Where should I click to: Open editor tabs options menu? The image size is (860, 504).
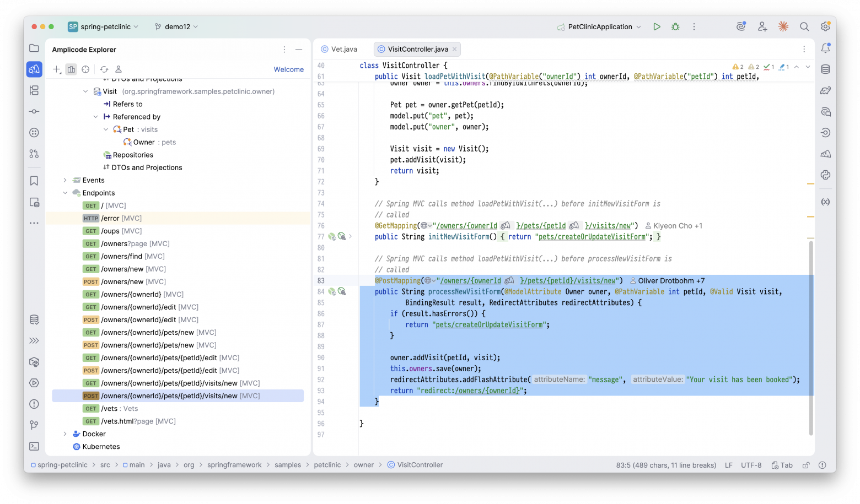point(804,49)
